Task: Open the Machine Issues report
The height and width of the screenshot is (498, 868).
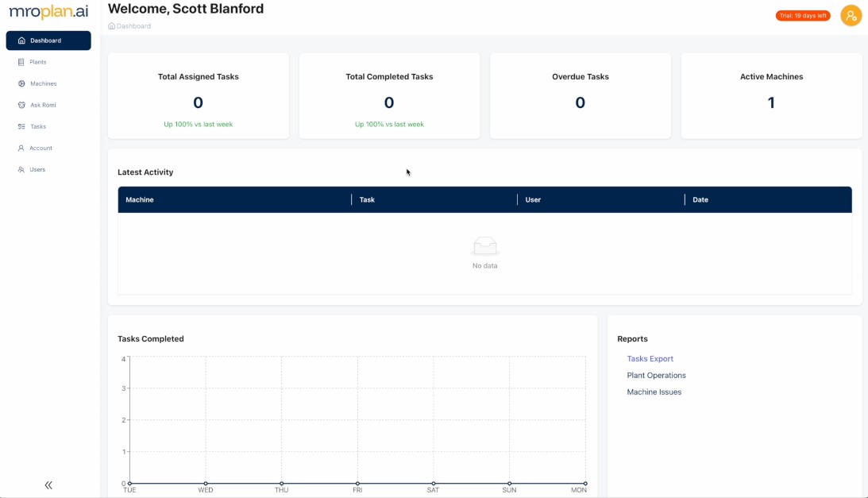Action: point(654,392)
